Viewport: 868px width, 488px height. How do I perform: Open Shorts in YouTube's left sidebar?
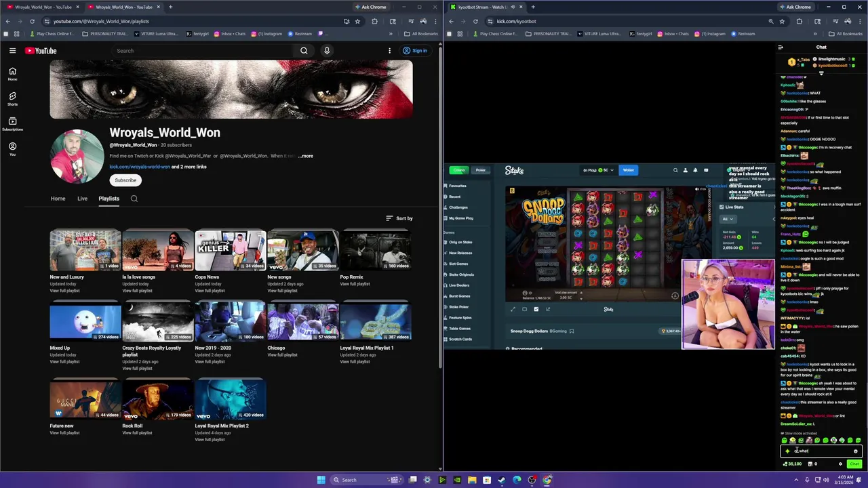[x=12, y=99]
